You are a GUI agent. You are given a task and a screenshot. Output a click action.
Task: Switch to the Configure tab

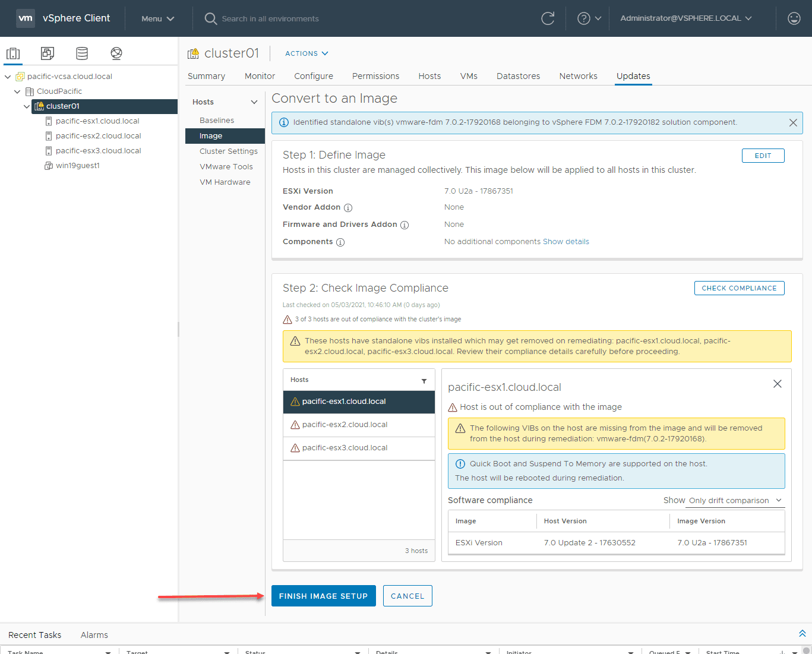coord(313,76)
